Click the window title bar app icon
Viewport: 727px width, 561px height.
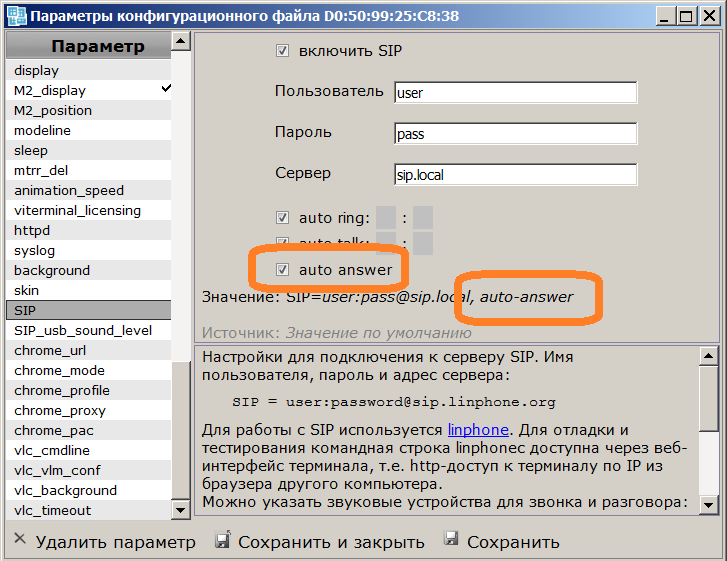point(14,15)
